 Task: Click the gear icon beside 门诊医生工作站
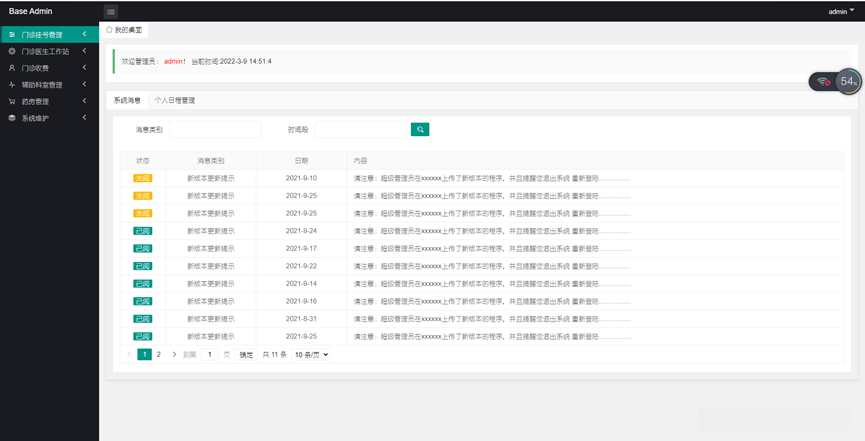[12, 51]
